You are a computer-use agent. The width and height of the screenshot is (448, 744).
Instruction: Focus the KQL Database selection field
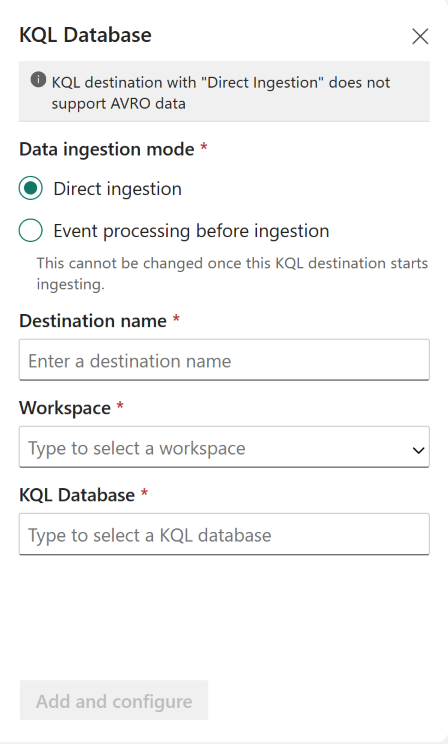(x=224, y=534)
